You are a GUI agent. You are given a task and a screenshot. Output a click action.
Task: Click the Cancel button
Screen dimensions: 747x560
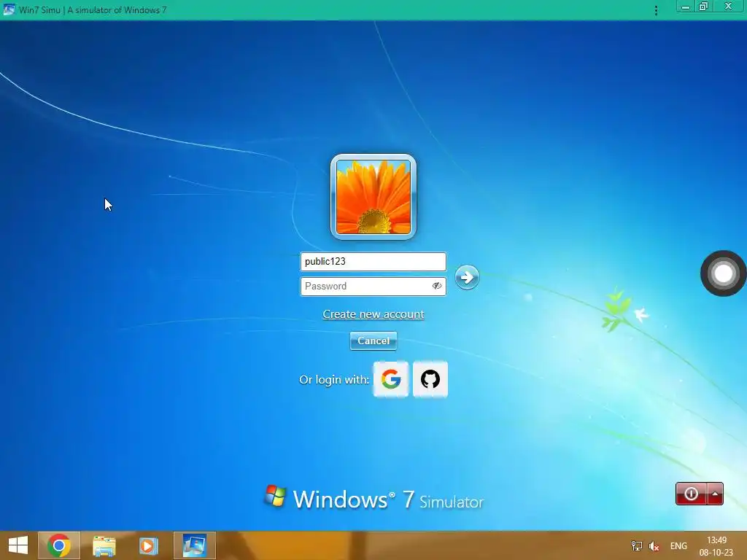(x=373, y=341)
